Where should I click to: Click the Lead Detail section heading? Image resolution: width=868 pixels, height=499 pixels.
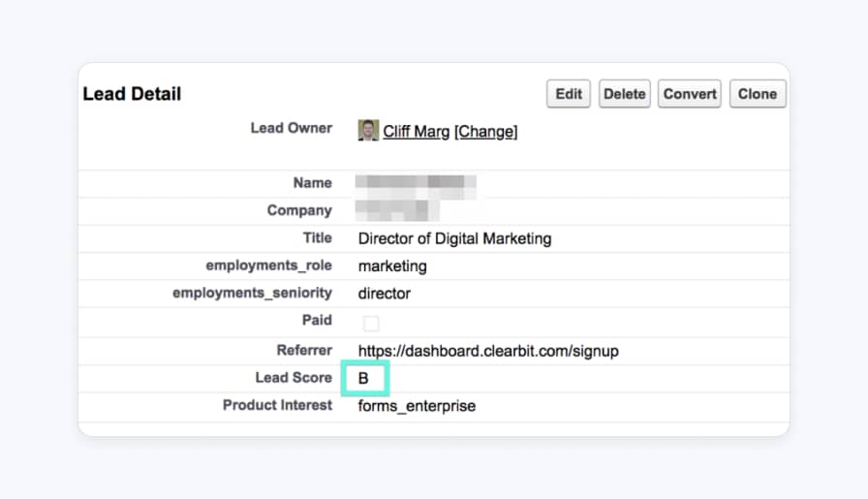[x=132, y=94]
